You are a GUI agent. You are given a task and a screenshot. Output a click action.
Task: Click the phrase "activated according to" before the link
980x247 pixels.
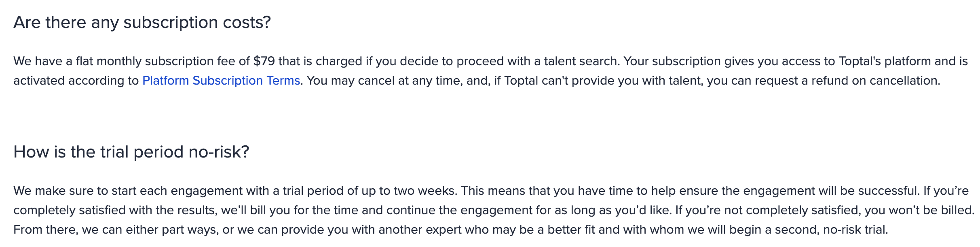[x=76, y=81]
